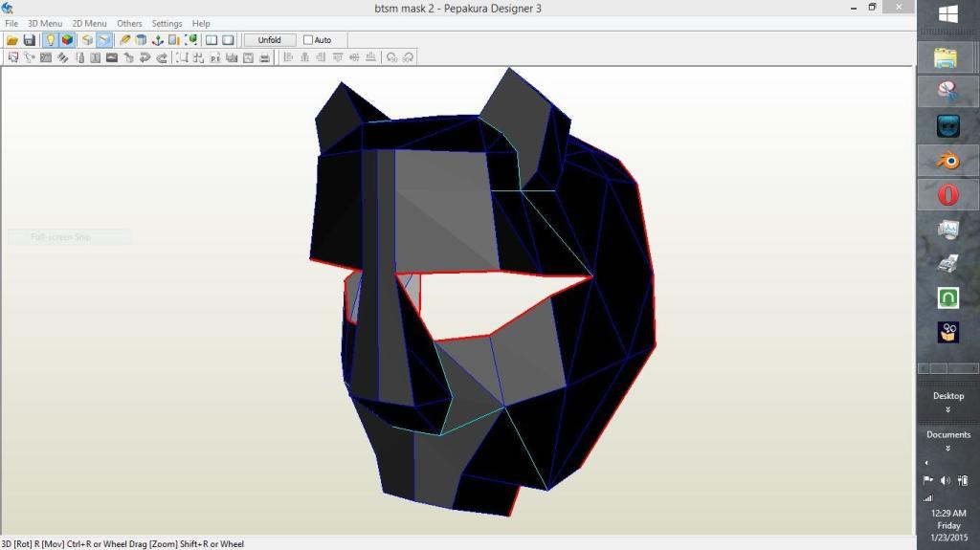The width and height of the screenshot is (980, 550).
Task: Click the align bottom icon
Action: coord(371,57)
